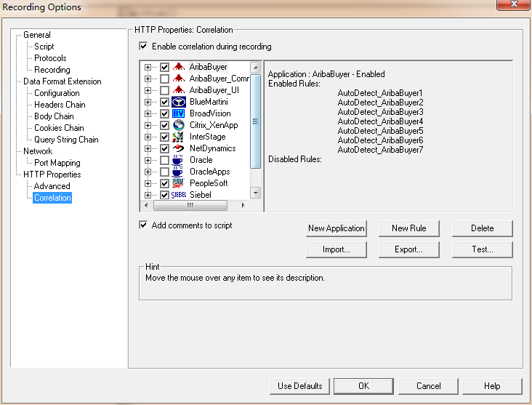
Task: Select the Query String Chain page
Action: (x=66, y=140)
